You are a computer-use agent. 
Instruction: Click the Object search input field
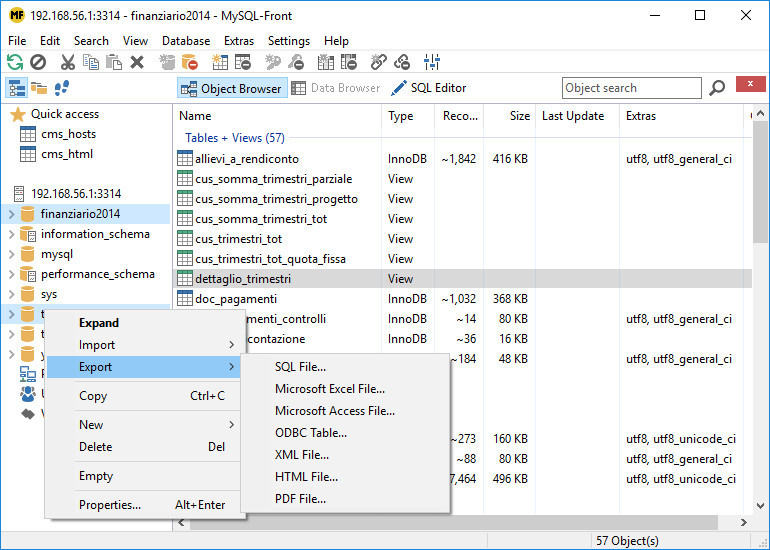click(632, 88)
